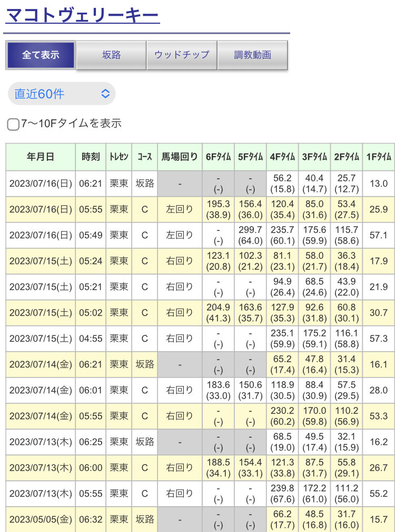Viewport: 395px width, 532px height.
Task: Click 3F time 175.2 (59.1)
Action: (314, 338)
